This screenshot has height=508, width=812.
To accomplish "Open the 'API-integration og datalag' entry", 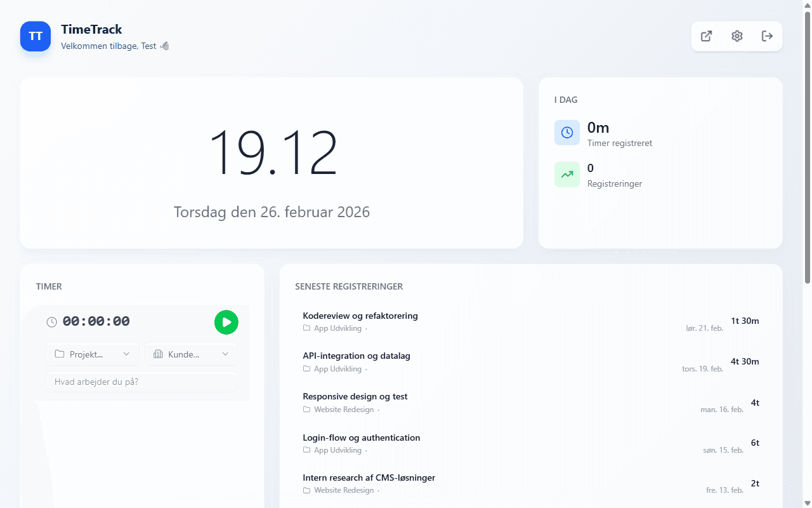I will pos(531,362).
